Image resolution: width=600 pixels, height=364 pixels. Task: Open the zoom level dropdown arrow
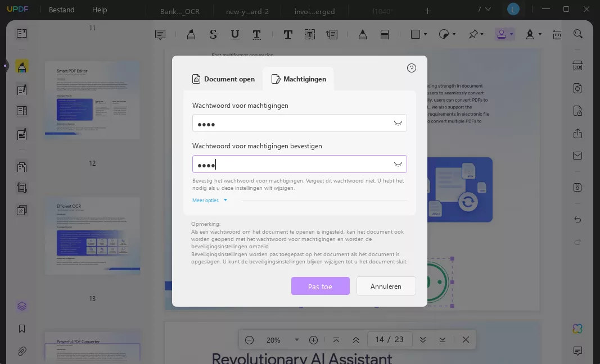click(x=296, y=340)
